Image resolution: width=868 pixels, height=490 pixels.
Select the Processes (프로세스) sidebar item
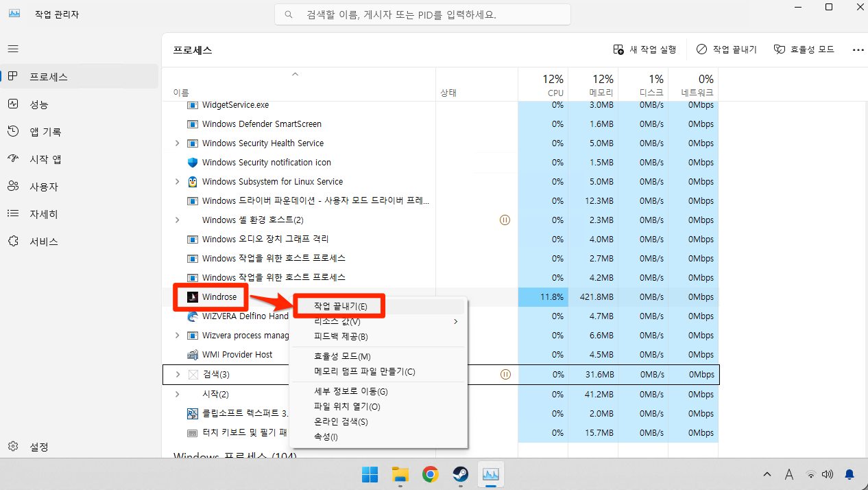pyautogui.click(x=79, y=77)
